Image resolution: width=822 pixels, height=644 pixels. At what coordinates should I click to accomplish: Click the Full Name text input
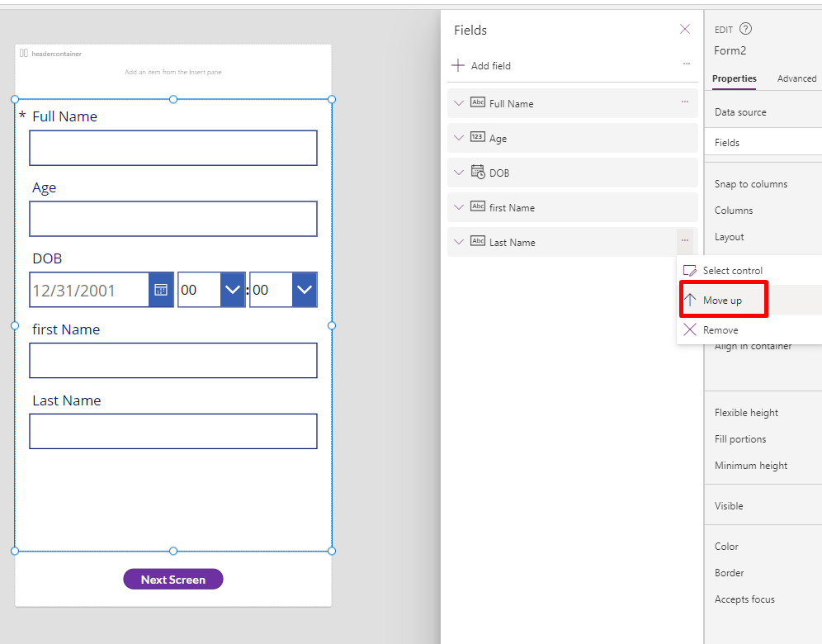point(173,148)
